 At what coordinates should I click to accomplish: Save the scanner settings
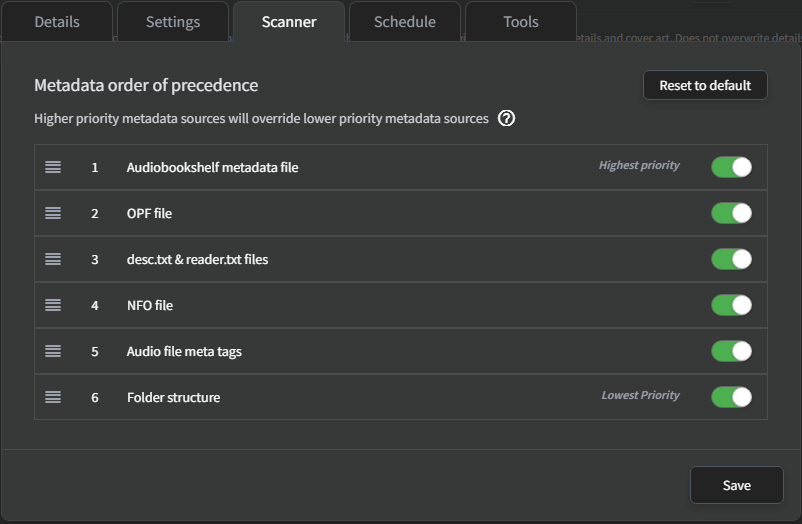737,485
